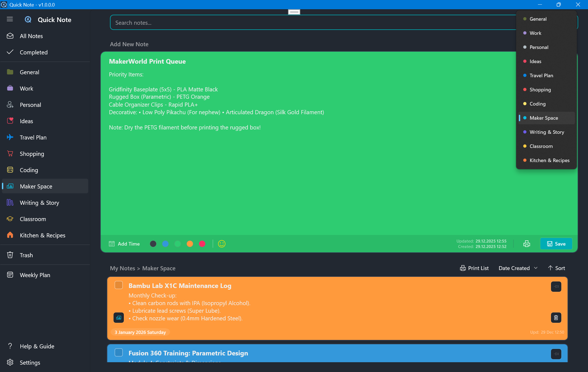Check the Bambu Lab X1C Maintenance Log checkbox
Image resolution: width=588 pixels, height=372 pixels.
119,285
